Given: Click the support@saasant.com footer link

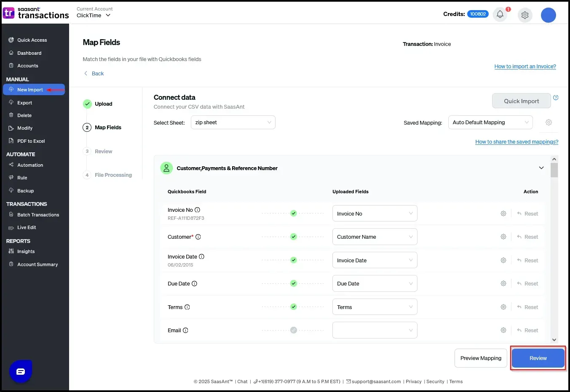Looking at the screenshot, I should 374,381.
